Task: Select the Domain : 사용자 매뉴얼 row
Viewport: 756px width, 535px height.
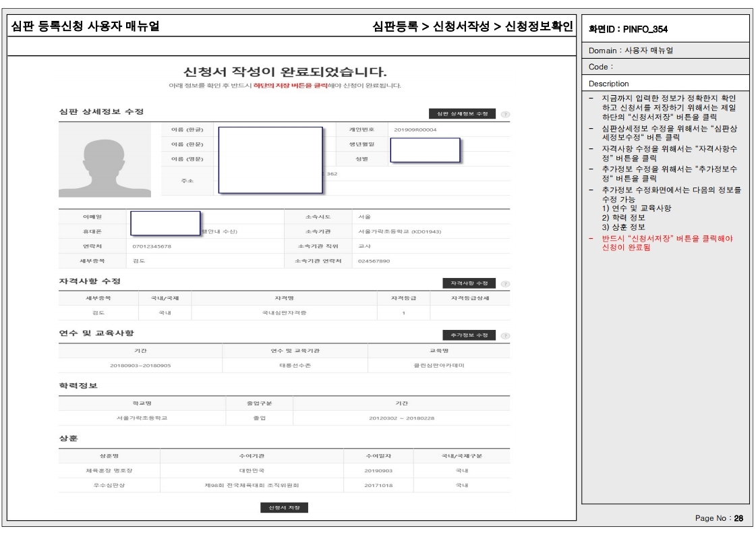Action: [x=666, y=51]
